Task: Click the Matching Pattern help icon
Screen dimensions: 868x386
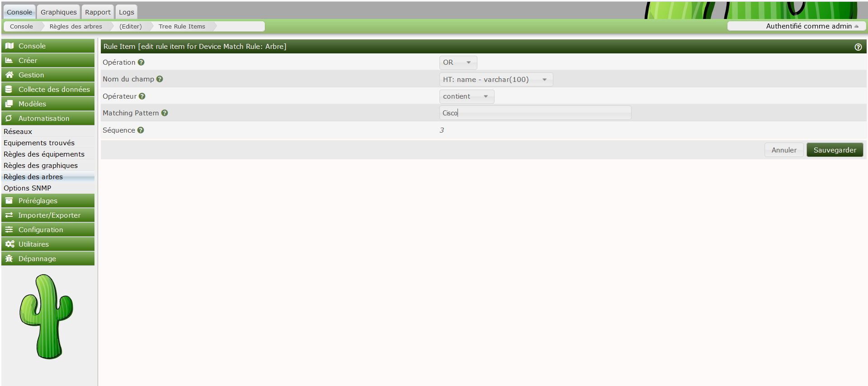Action: [x=165, y=113]
